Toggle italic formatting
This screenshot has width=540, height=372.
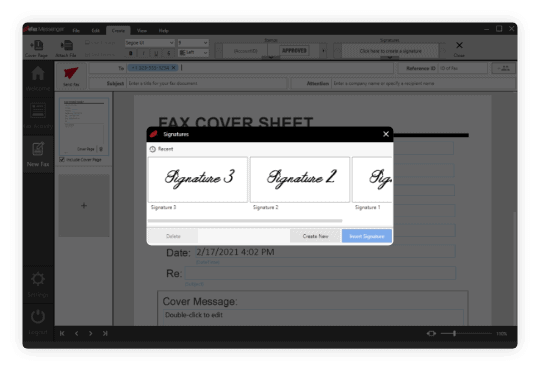click(143, 53)
